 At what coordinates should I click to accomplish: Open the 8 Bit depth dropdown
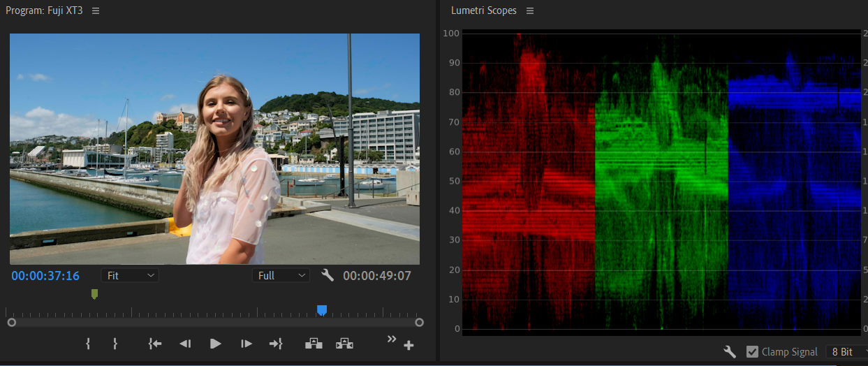pos(846,352)
